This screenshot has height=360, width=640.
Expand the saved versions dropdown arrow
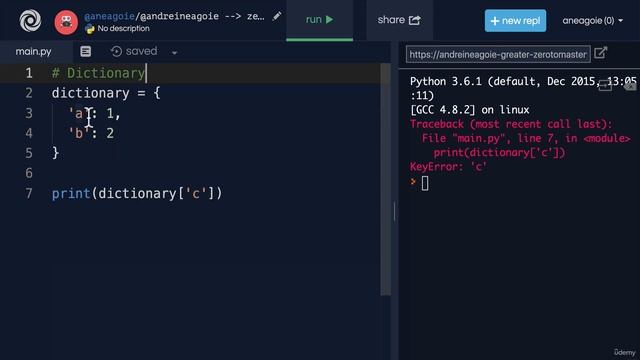[x=174, y=53]
